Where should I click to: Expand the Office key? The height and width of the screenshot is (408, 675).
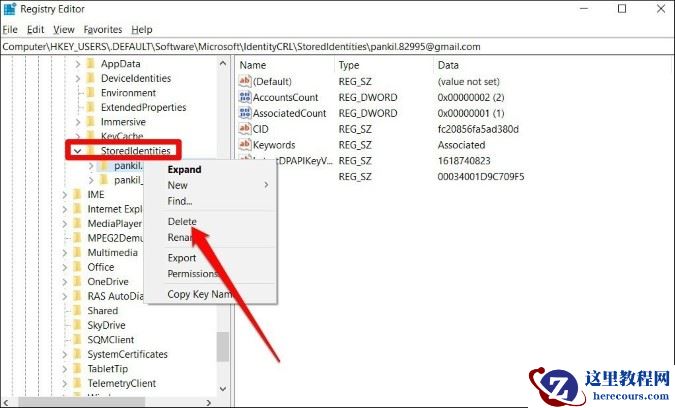[65, 268]
